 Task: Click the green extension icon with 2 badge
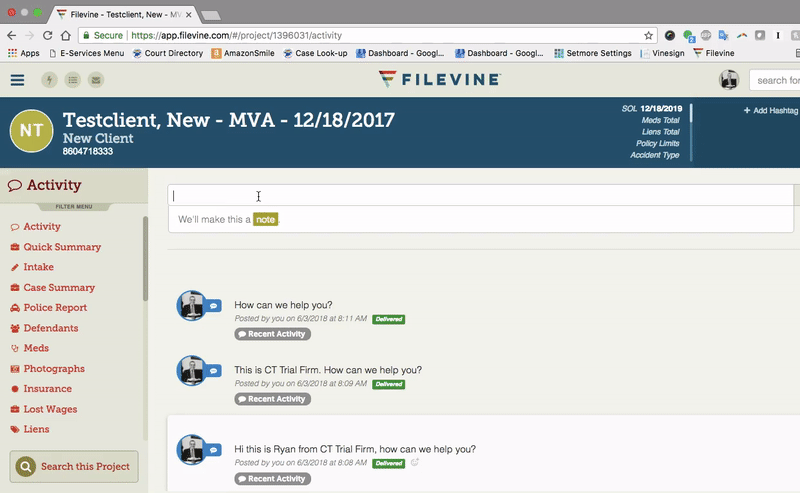(x=689, y=36)
